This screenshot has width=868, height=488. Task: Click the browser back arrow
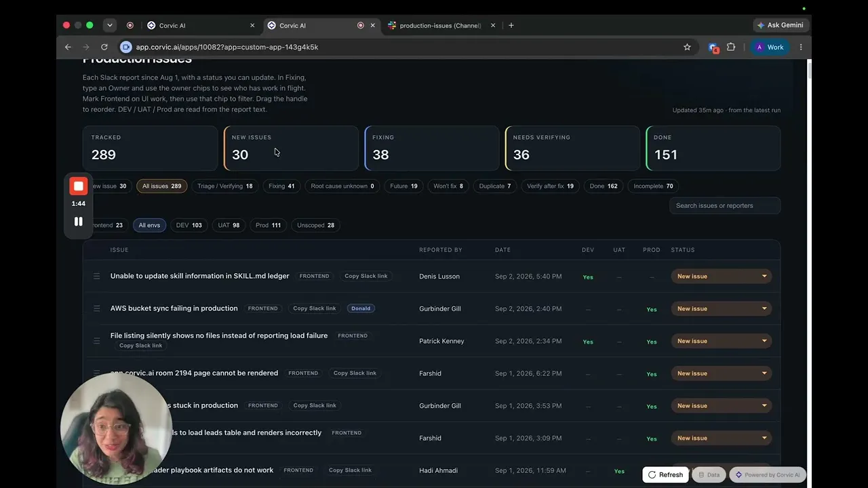[x=68, y=47]
